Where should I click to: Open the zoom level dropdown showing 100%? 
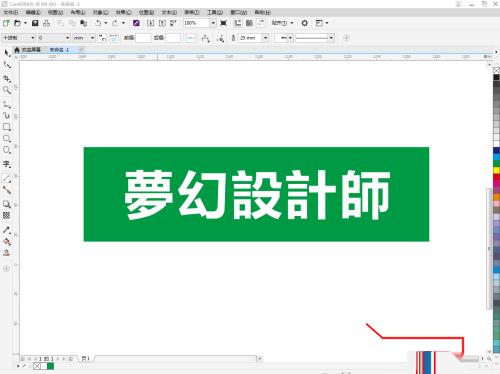point(199,23)
